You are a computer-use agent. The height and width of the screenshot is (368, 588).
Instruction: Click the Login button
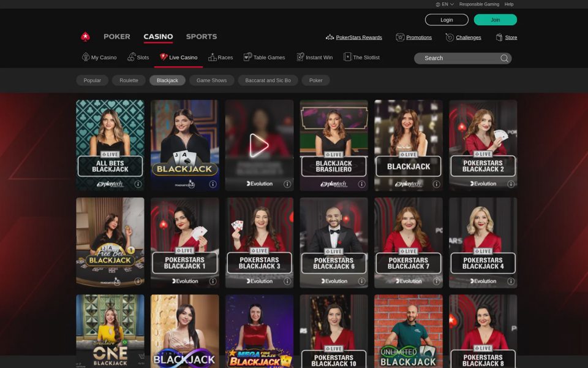(447, 20)
